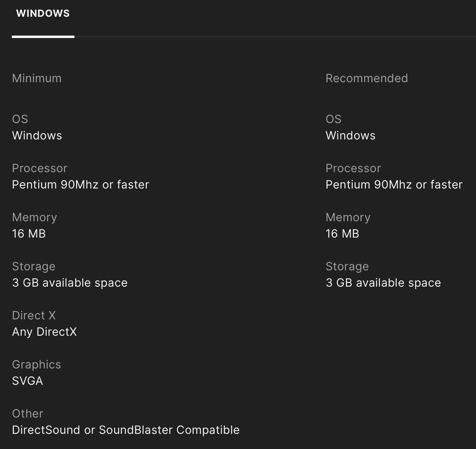Click the Minimum Processor label
The height and width of the screenshot is (449, 476).
pyautogui.click(x=40, y=168)
